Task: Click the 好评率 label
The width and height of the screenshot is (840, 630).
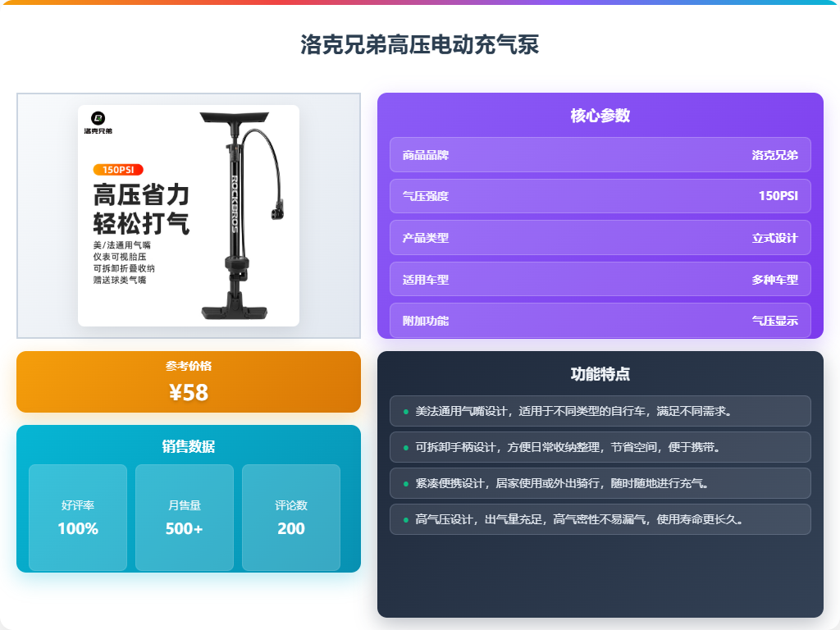Action: [x=78, y=505]
